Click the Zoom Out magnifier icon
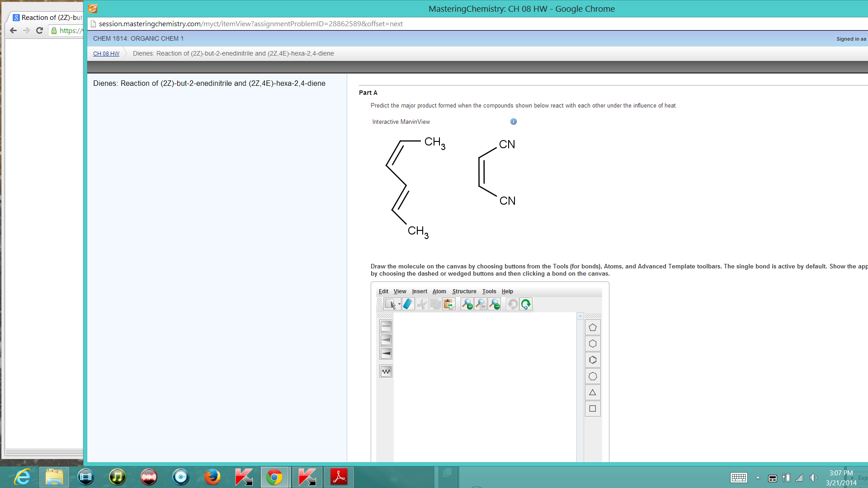Screen dimensions: 868x488 494,304
